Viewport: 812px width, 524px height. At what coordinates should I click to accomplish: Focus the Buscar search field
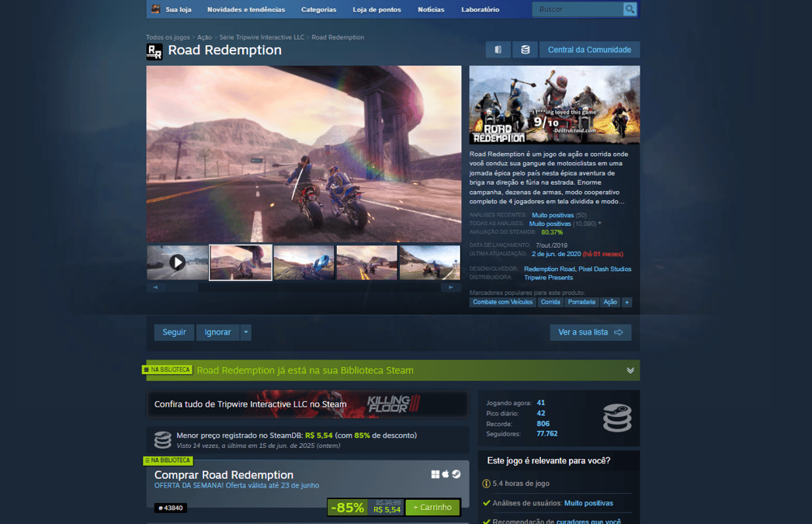pos(578,9)
